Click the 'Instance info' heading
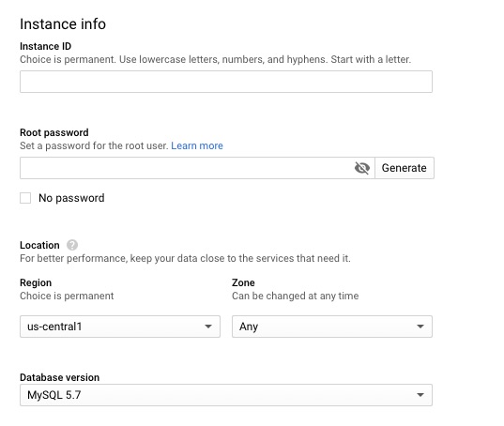The width and height of the screenshot is (504, 426). click(x=63, y=24)
